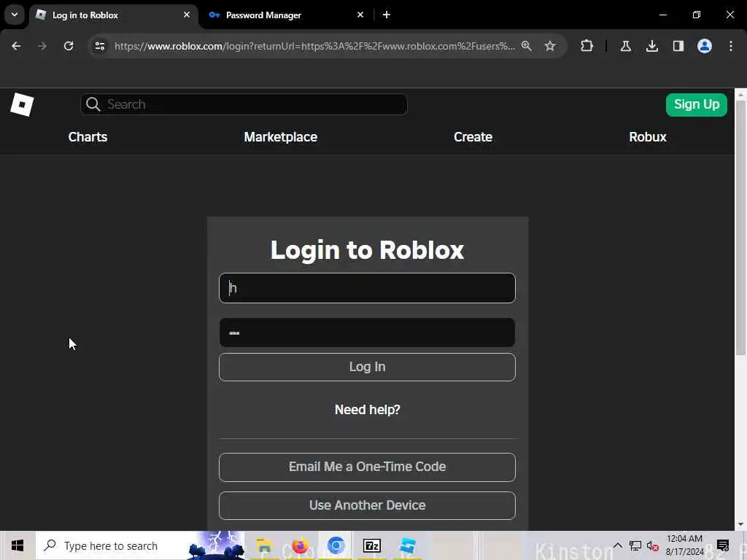Click the Log In button

click(367, 367)
